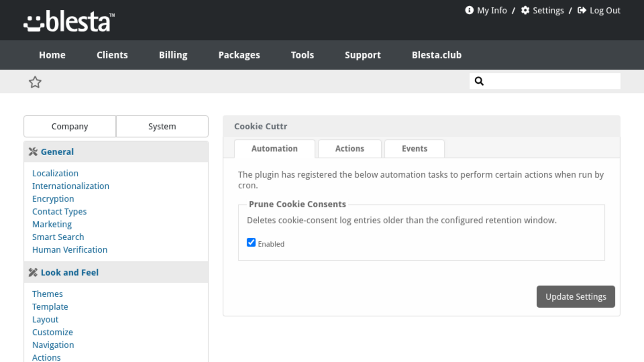Click the Log Out link

(x=605, y=10)
